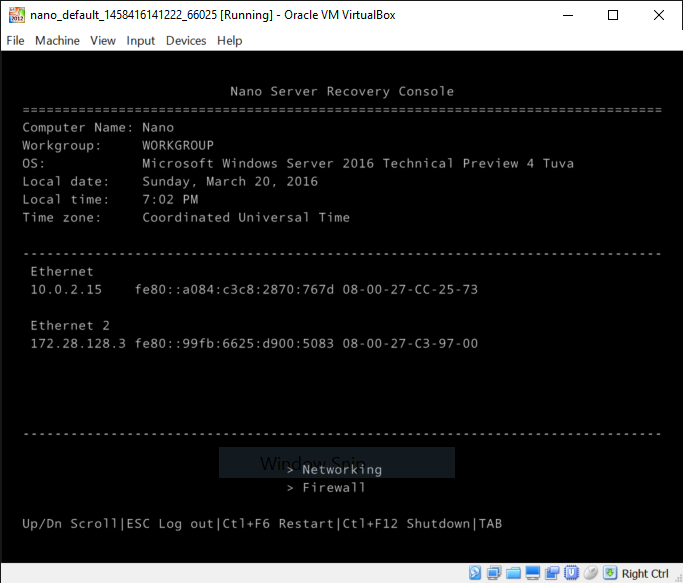Click the video capture status icon
The height and width of the screenshot is (583, 683).
[x=552, y=573]
